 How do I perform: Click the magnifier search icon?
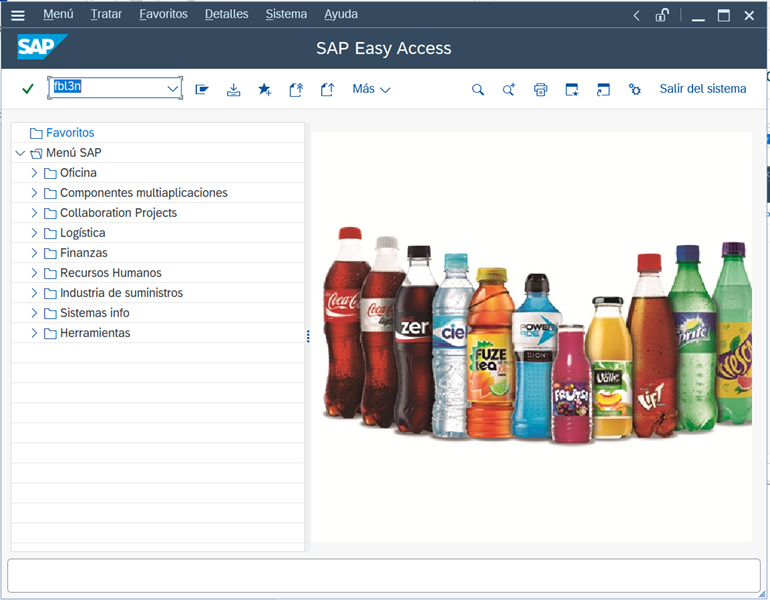point(478,89)
